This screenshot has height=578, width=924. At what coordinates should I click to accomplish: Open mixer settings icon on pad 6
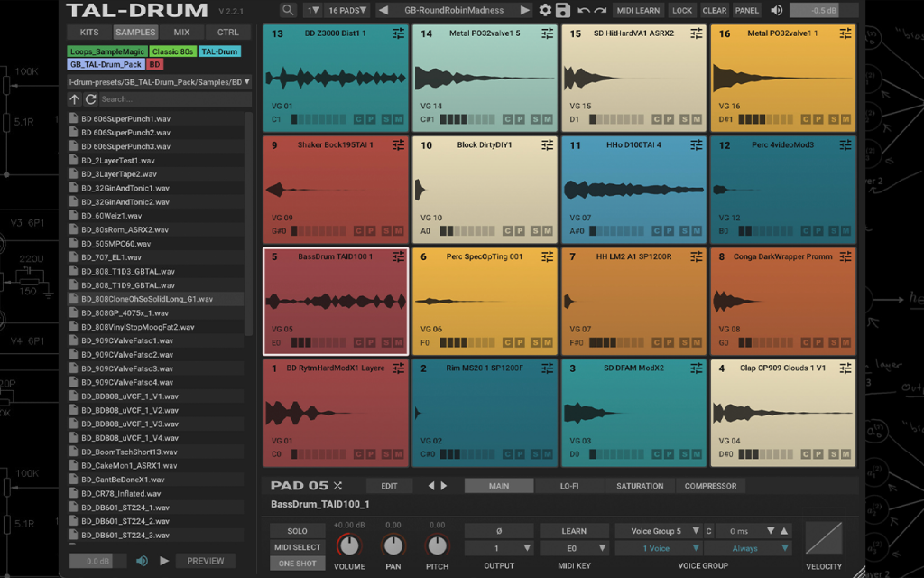pos(548,256)
